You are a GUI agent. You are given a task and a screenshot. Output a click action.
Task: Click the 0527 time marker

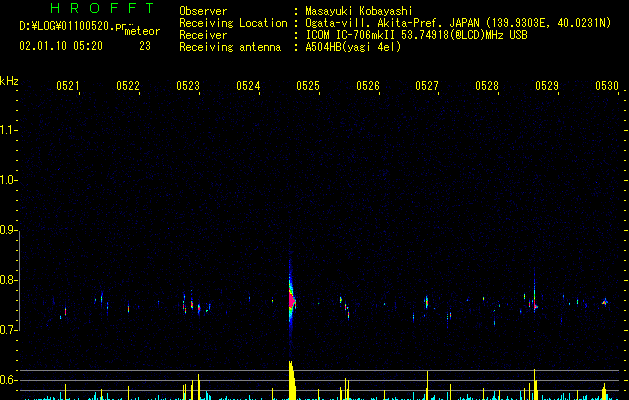[427, 85]
